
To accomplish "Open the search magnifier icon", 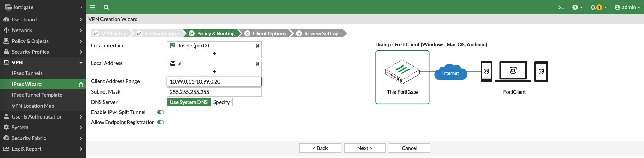I will (x=106, y=7).
